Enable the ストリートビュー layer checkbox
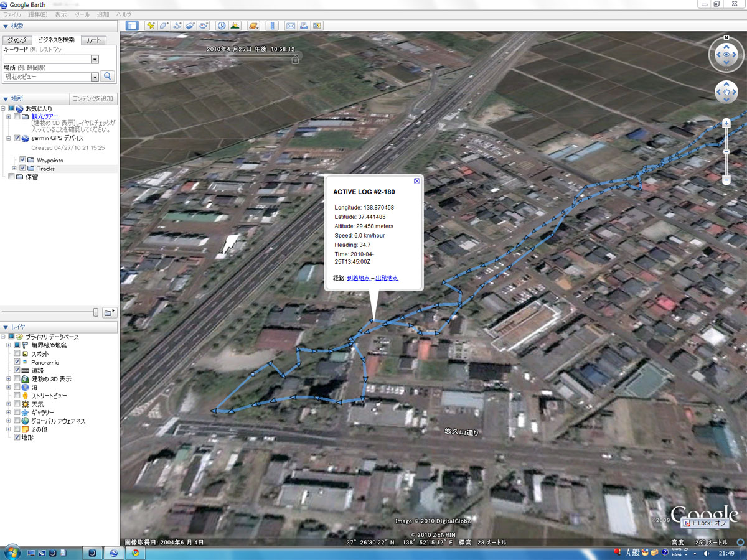This screenshot has height=560, width=747. 17,395
